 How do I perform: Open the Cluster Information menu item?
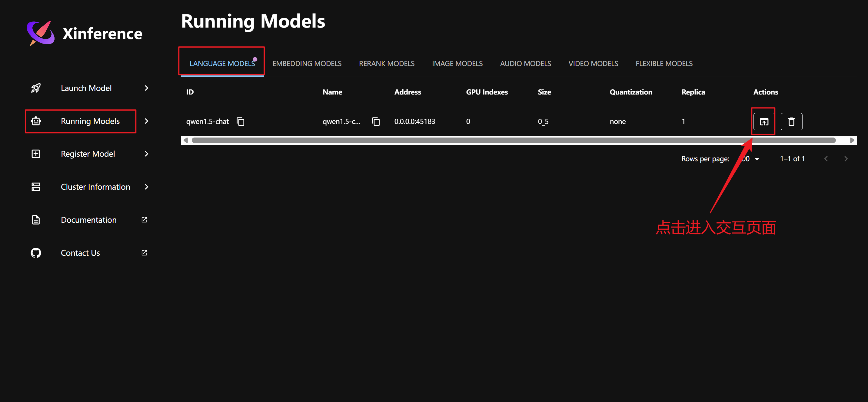click(95, 187)
